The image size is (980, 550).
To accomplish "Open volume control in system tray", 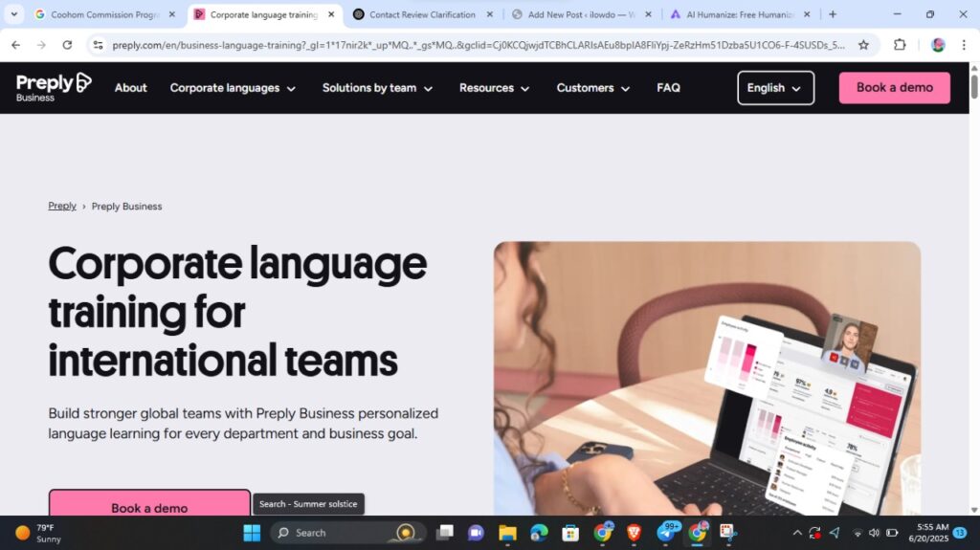I will point(874,533).
